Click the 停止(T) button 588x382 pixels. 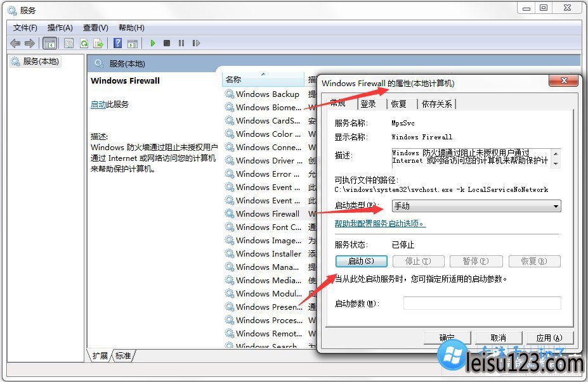coord(419,261)
